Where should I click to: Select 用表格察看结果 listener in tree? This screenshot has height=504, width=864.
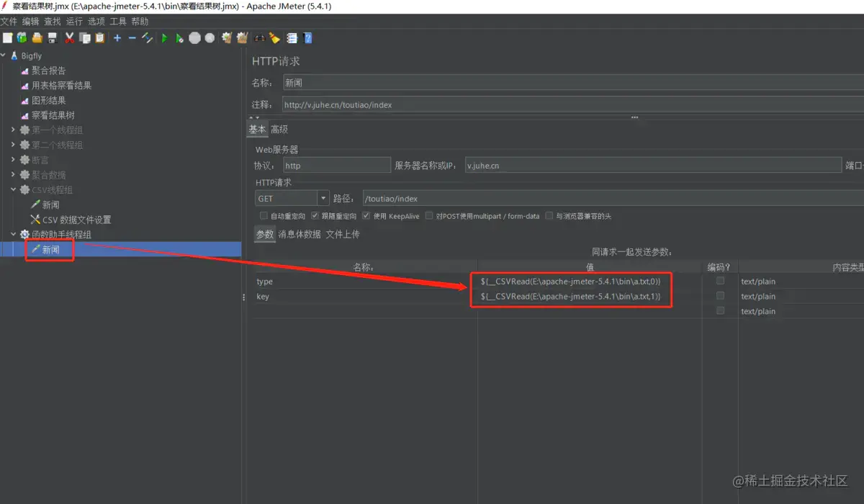click(x=61, y=86)
